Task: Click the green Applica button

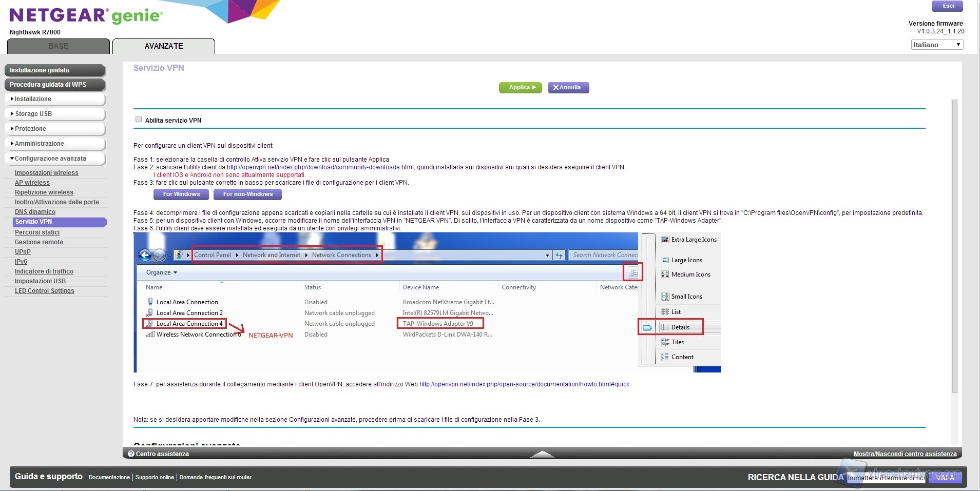Action: pos(520,88)
